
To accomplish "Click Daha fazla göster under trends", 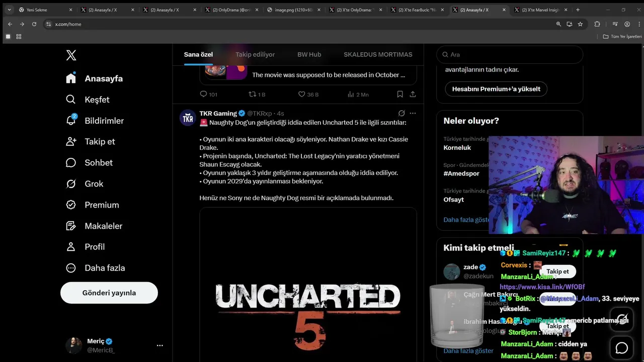I will [x=466, y=220].
